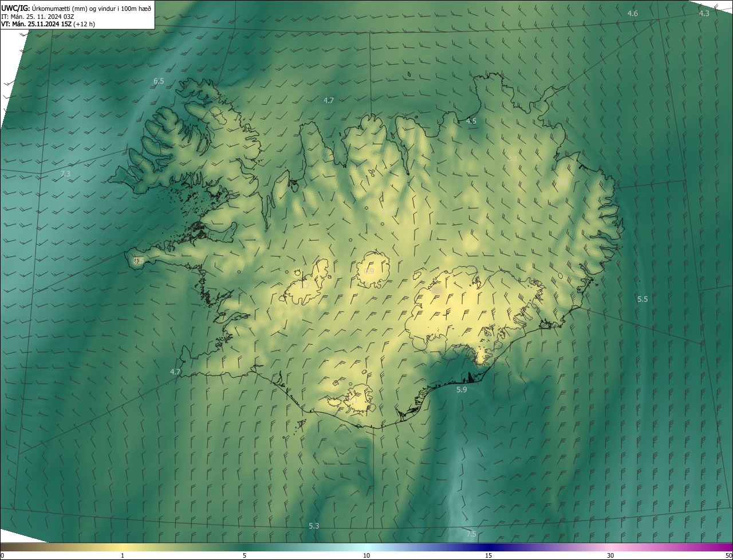Click the 5.9 value label on the map

pos(462,389)
